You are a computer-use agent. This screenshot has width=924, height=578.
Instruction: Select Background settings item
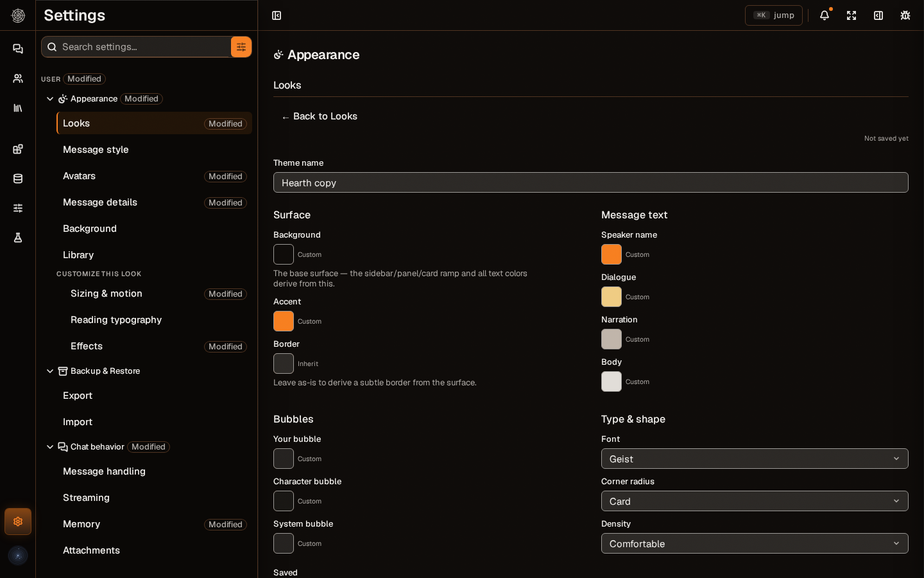tap(154, 229)
